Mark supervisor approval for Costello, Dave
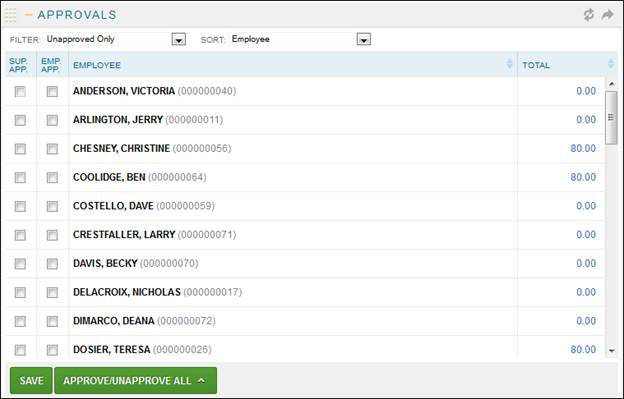The height and width of the screenshot is (399, 624). 20,206
